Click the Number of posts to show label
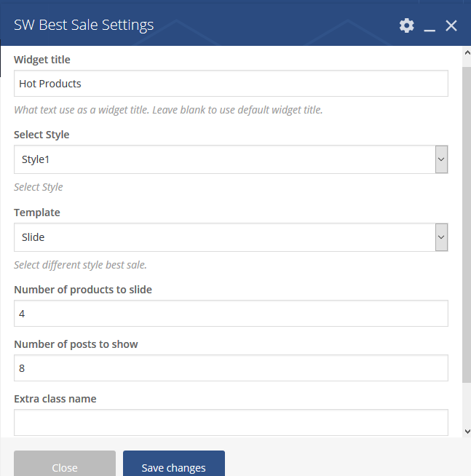The height and width of the screenshot is (476, 471). (x=76, y=344)
